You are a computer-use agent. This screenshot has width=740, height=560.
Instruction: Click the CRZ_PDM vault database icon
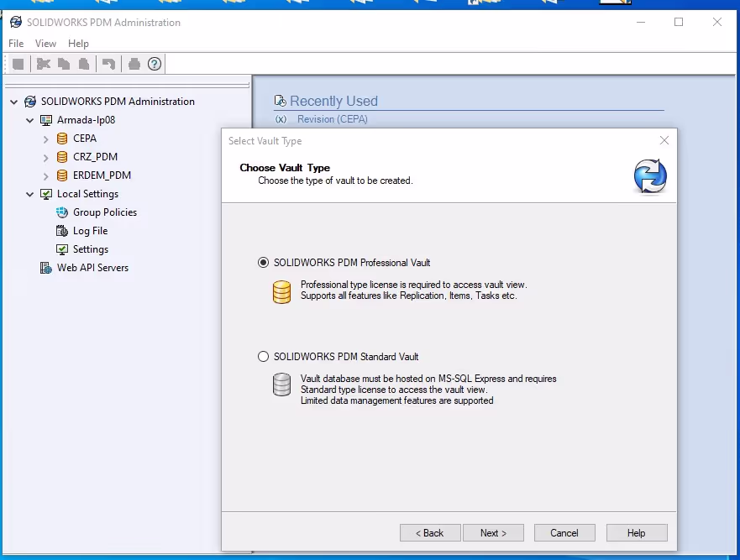click(x=62, y=157)
